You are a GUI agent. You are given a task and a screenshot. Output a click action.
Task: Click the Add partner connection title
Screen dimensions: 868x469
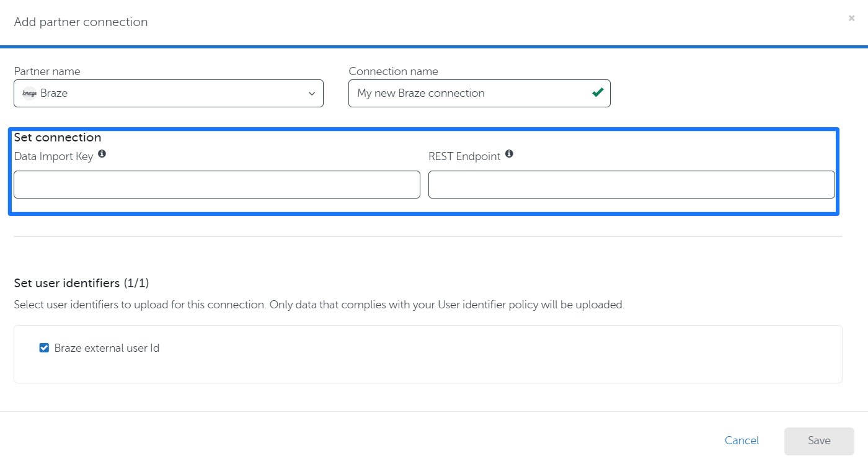click(81, 22)
